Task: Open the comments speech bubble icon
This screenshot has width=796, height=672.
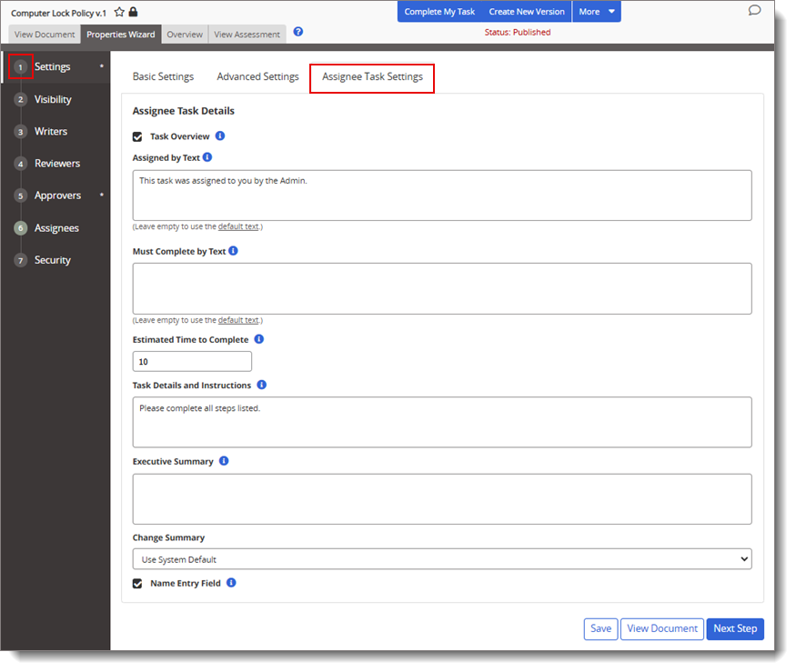Action: (754, 10)
